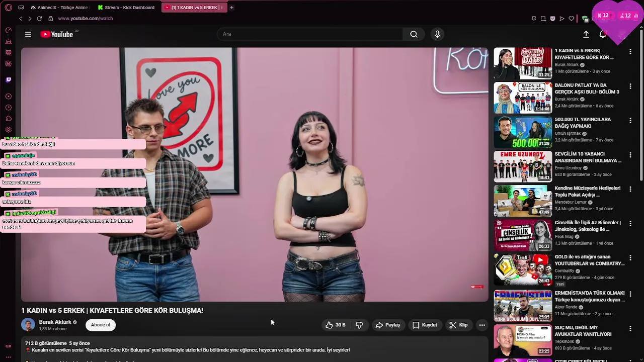The image size is (644, 362).
Task: Open options menu for the ERMENİSTAN'DA TÜRK OLMAK video
Action: [x=630, y=294]
